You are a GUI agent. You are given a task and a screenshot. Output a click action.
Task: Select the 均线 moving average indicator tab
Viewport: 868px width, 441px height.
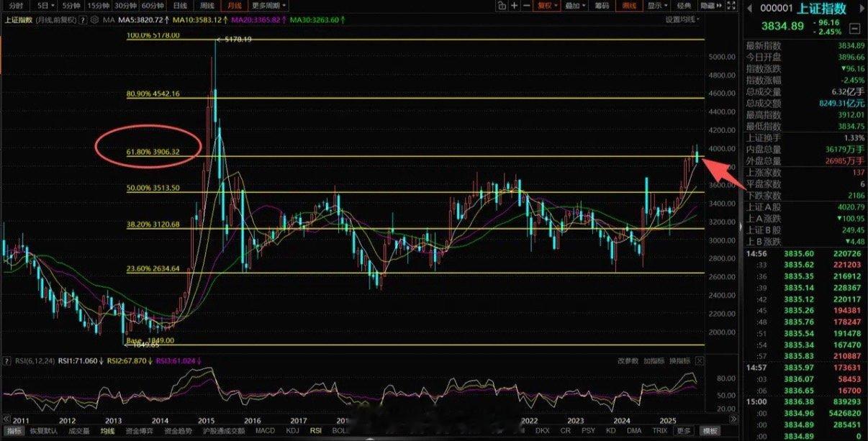pyautogui.click(x=107, y=431)
